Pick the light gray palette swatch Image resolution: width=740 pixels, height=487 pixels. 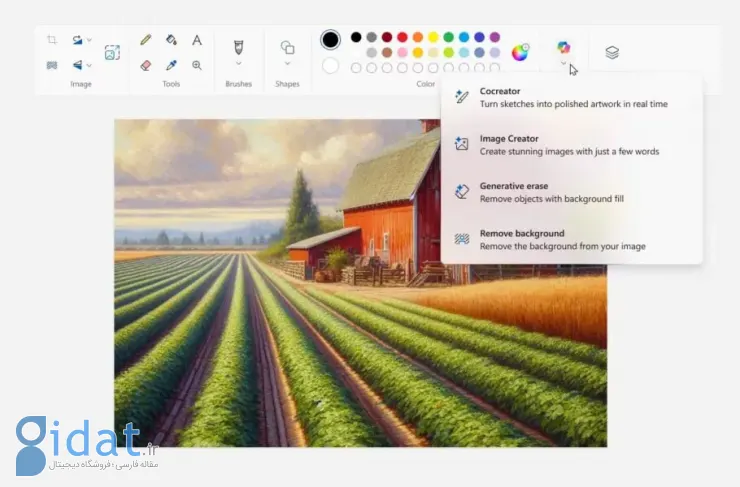(x=372, y=52)
